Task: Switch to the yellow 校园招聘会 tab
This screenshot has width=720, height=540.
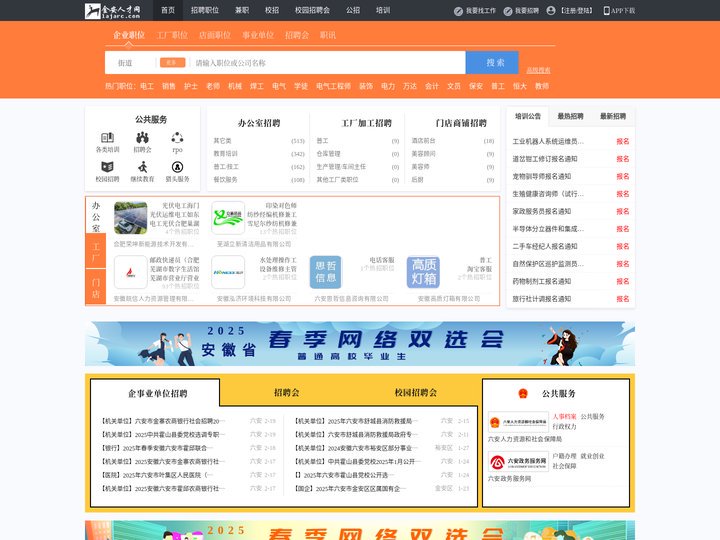Action: tap(416, 393)
